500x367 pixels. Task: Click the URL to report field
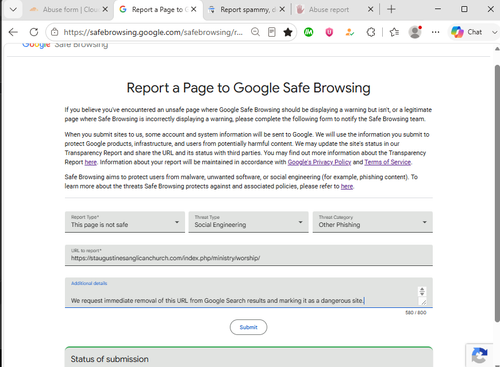[249, 255]
